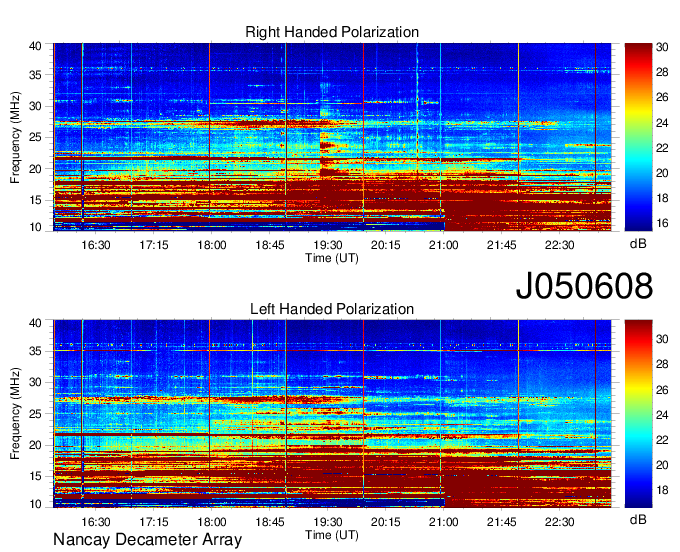The image size is (680, 552).
Task: Click the lower plot's Time (UT) label
Action: pos(332,535)
